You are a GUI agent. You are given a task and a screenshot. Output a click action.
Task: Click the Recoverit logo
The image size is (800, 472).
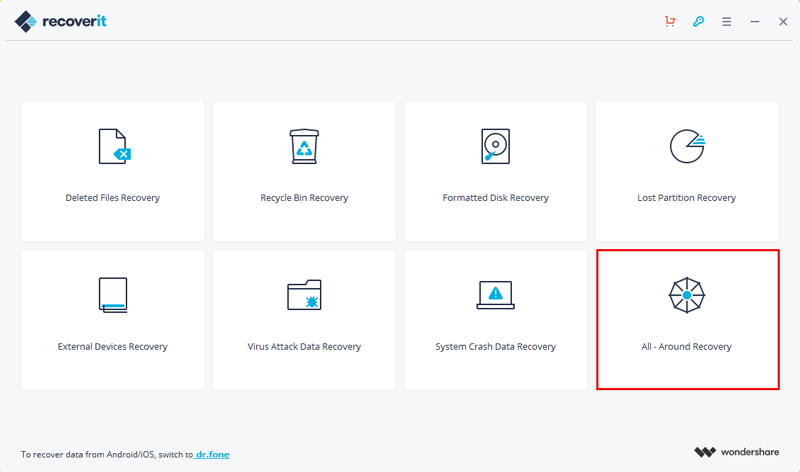click(61, 21)
